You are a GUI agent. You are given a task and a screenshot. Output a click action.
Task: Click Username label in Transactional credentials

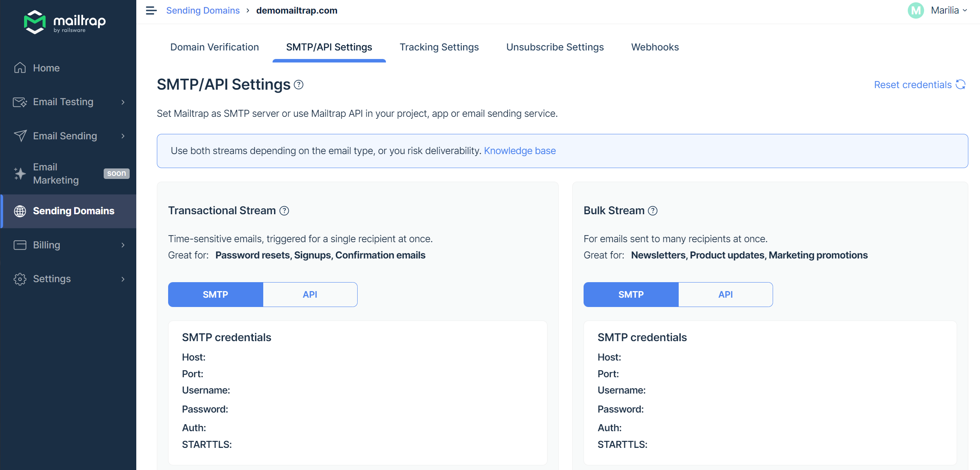pos(206,390)
